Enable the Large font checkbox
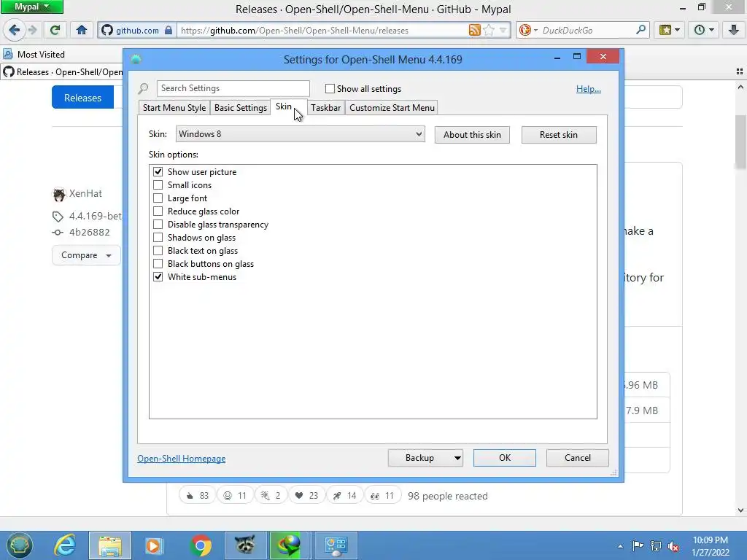747x560 pixels. click(158, 198)
